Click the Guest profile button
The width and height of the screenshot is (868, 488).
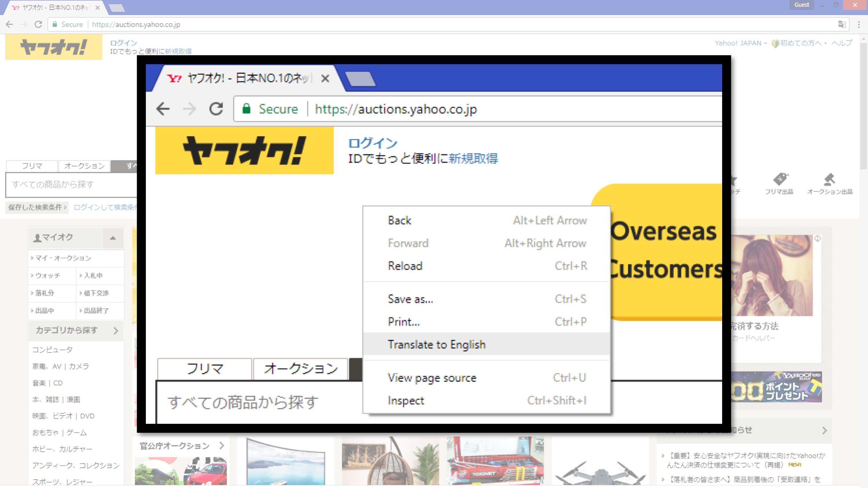(x=801, y=5)
